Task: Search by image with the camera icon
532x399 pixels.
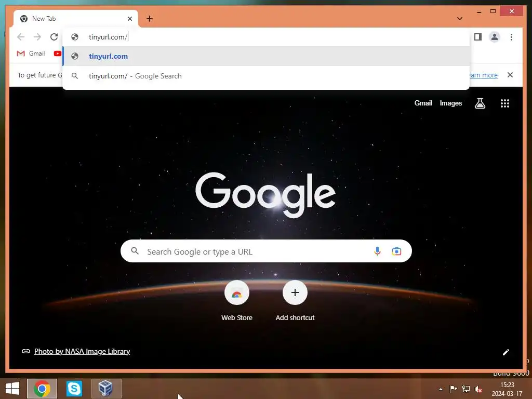Action: pos(396,251)
